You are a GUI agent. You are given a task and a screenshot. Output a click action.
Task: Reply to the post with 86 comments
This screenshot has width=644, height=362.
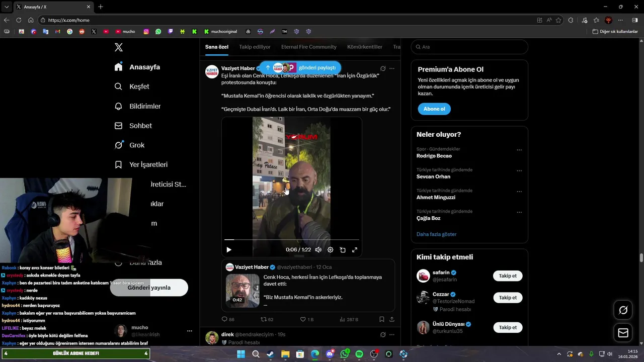tap(228, 319)
